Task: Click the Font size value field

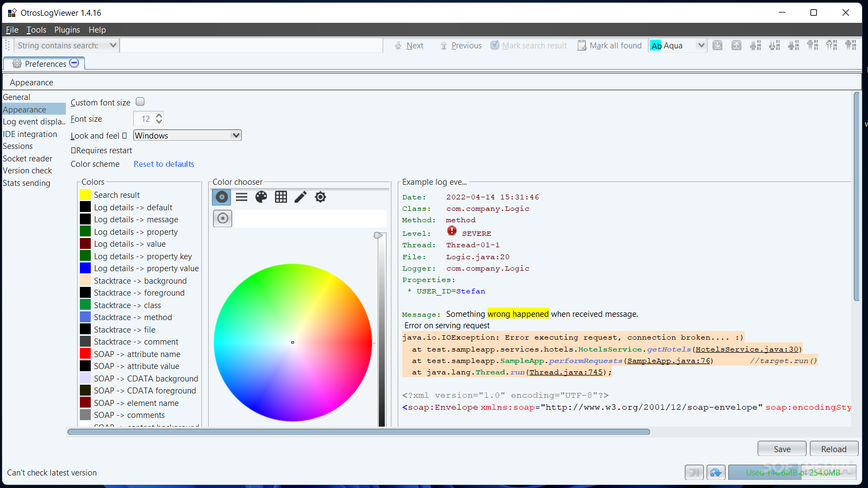Action: pyautogui.click(x=144, y=118)
